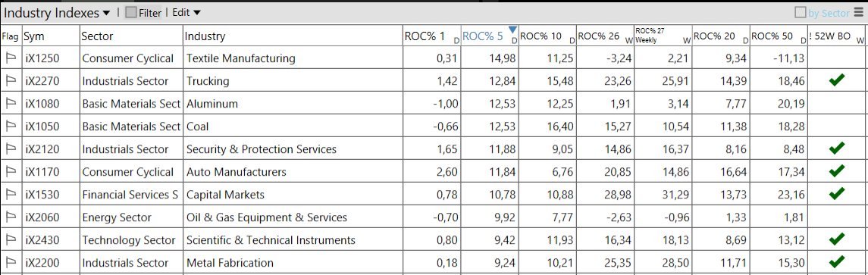This screenshot has width=868, height=275.
Task: Click the 52W BO checkmark for Auto Manufacturers
Action: (837, 171)
